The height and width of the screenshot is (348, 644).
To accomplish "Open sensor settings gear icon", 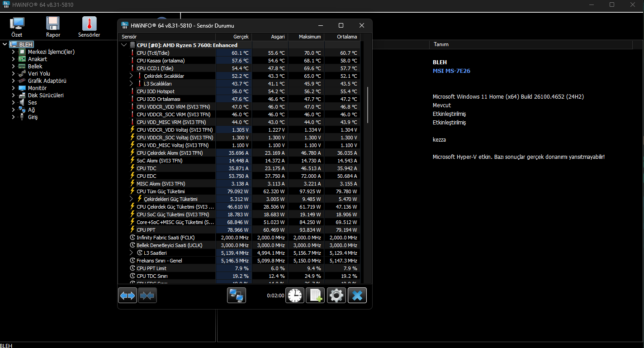I will 336,296.
